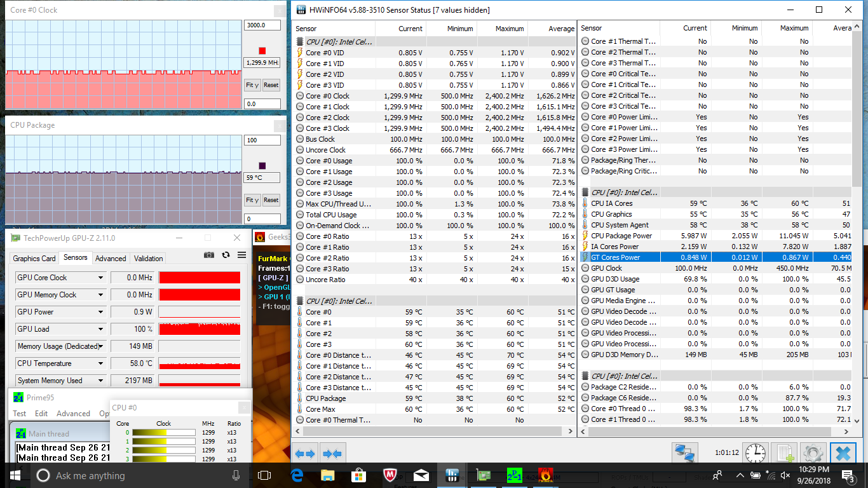The width and height of the screenshot is (868, 488).
Task: Switch to FurMark via its taskbar icon
Action: (x=546, y=475)
